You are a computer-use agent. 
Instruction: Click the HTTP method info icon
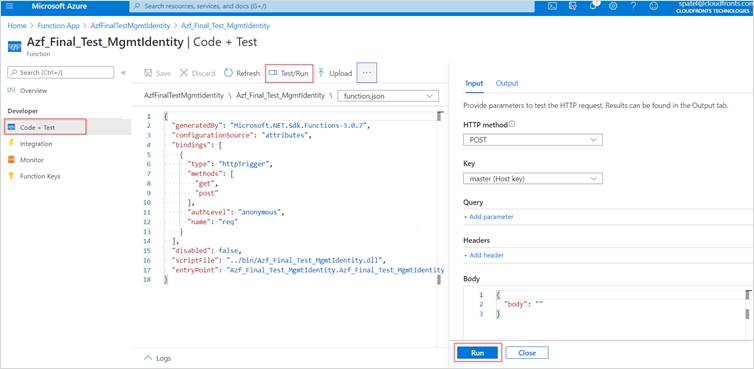pyautogui.click(x=512, y=124)
